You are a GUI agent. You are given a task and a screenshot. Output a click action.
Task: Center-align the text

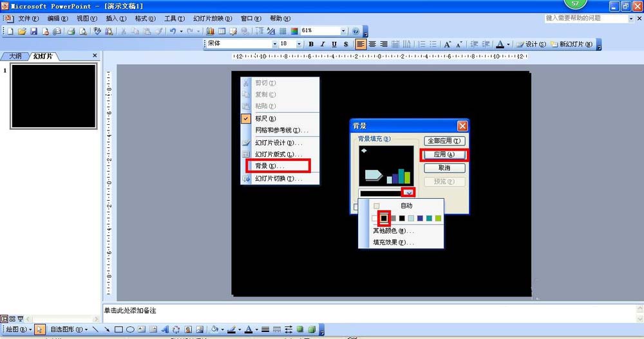tap(372, 44)
